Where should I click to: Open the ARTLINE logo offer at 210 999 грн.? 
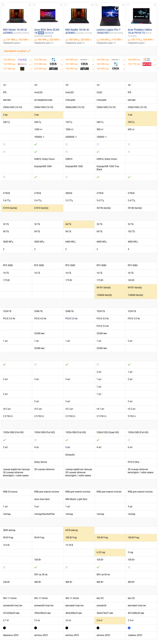pos(54,69)
